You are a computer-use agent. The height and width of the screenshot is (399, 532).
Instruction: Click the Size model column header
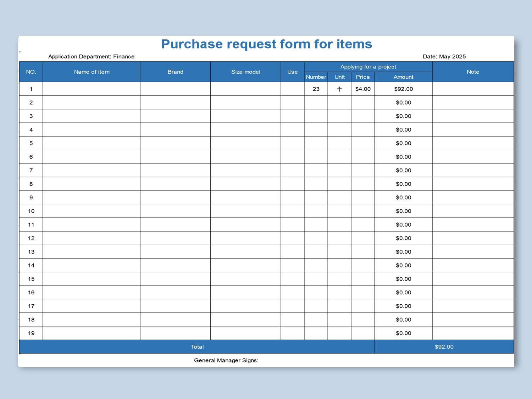pos(245,72)
